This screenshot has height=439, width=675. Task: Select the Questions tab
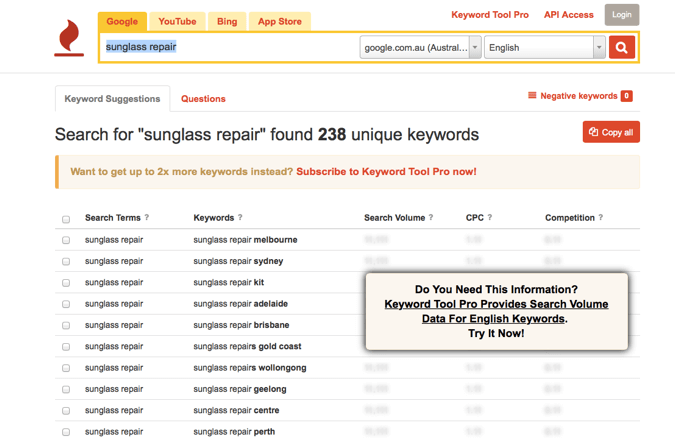pyautogui.click(x=203, y=99)
